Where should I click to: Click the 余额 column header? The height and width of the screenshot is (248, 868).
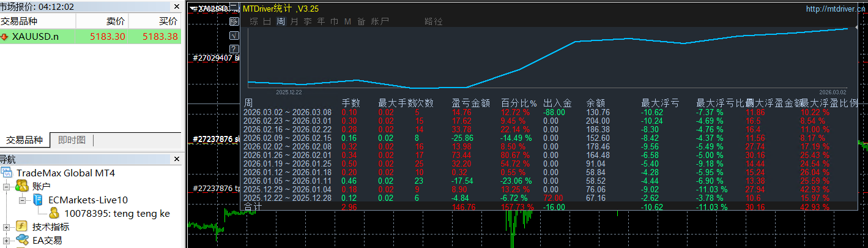click(x=595, y=103)
